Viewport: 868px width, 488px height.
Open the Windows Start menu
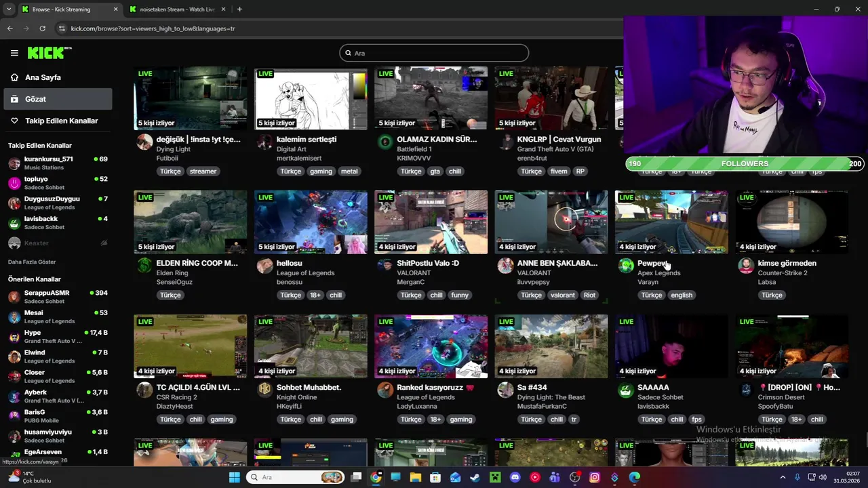click(x=235, y=477)
